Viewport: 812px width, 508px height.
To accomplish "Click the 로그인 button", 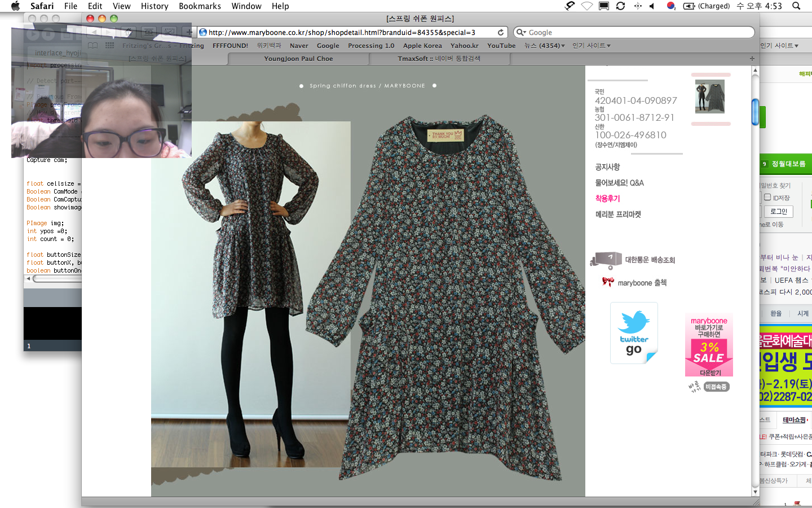I will [779, 212].
